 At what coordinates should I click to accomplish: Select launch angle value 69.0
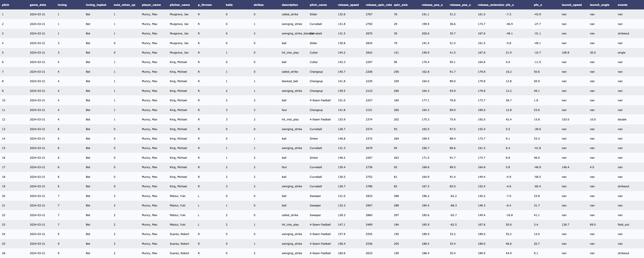coord(592,225)
